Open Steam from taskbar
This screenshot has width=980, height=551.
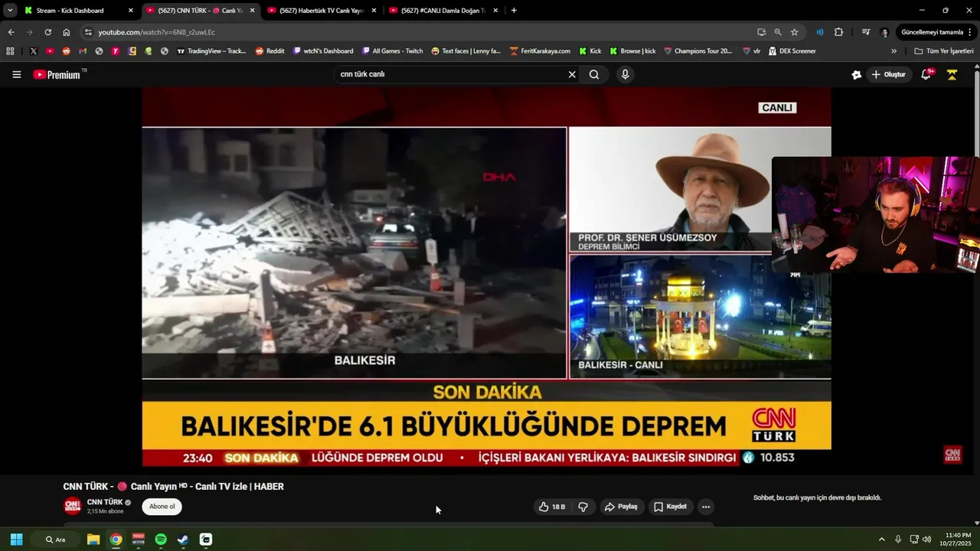[x=183, y=540]
